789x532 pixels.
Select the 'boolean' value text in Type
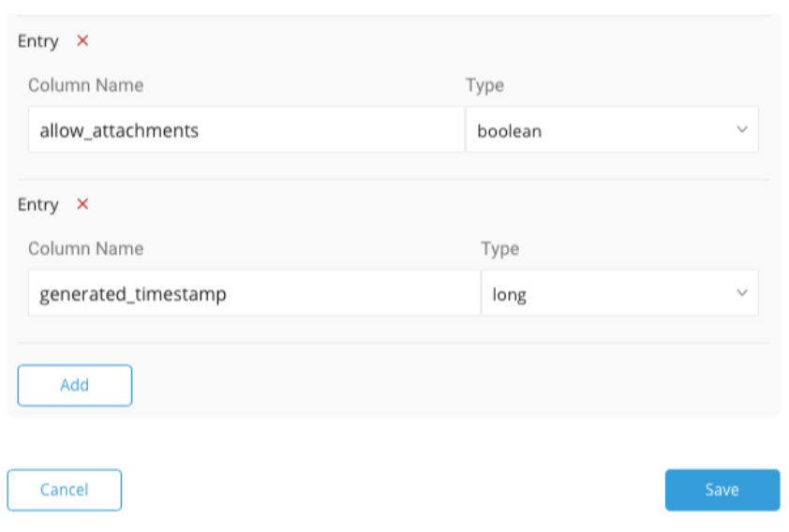point(510,131)
